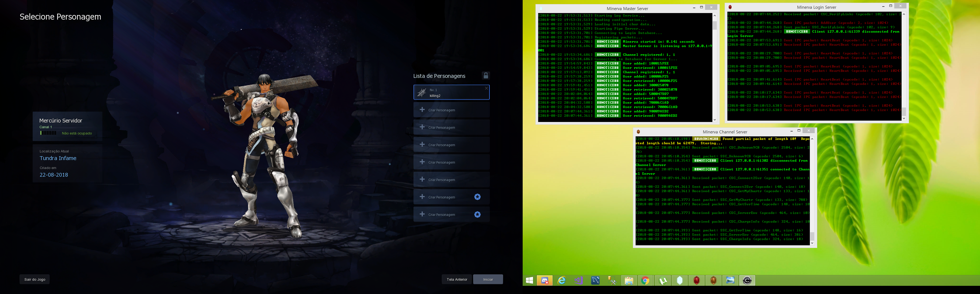Delete character killing2 with the X icon
This screenshot has width=980, height=294.
coord(486,88)
